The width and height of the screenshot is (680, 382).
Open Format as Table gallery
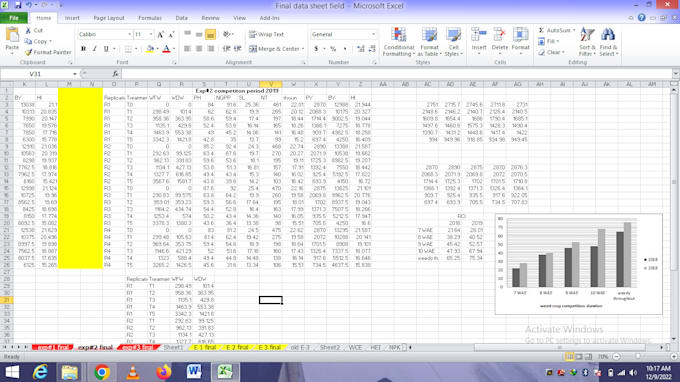point(429,42)
